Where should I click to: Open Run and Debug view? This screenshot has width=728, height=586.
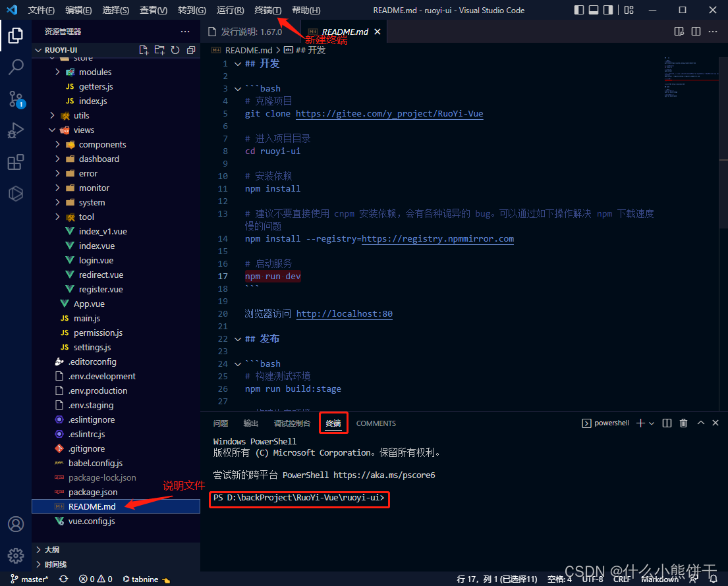(15, 130)
